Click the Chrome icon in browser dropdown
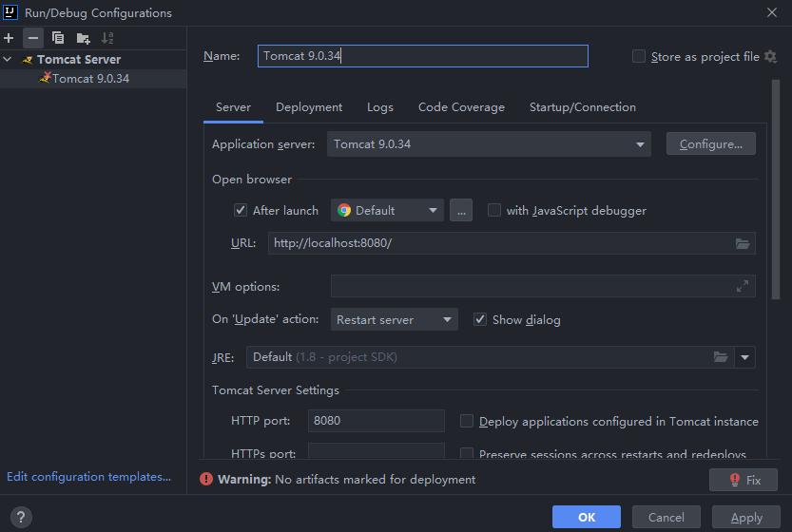Image resolution: width=792 pixels, height=532 pixels. coord(344,210)
